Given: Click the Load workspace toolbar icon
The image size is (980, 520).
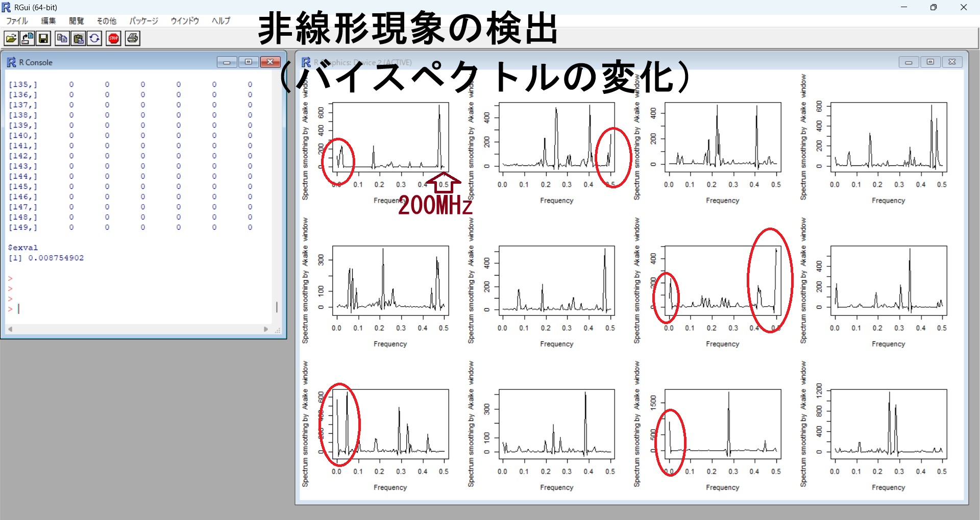Looking at the screenshot, I should pos(28,38).
